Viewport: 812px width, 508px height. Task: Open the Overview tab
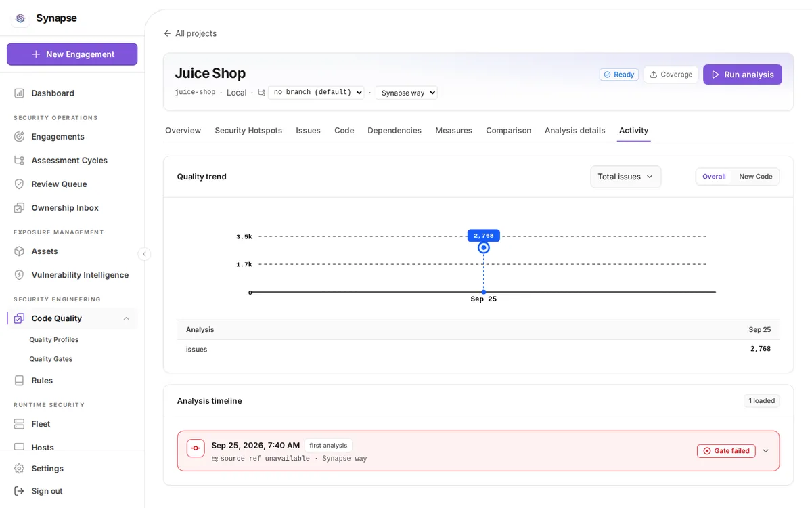tap(183, 130)
